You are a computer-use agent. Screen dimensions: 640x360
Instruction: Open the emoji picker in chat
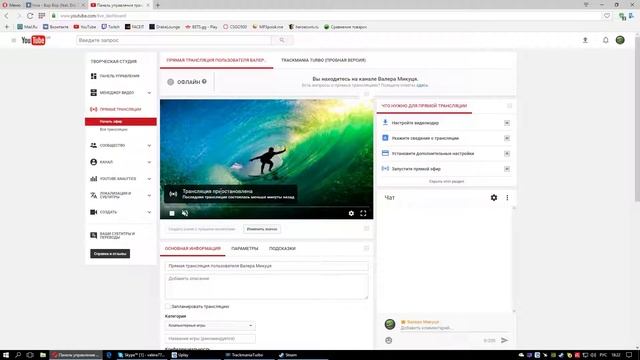click(x=389, y=340)
